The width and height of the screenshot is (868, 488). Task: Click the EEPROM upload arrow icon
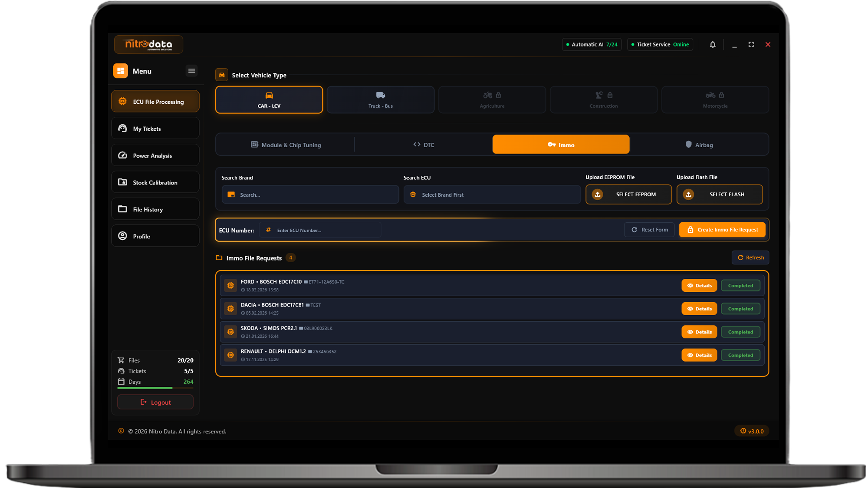click(598, 195)
